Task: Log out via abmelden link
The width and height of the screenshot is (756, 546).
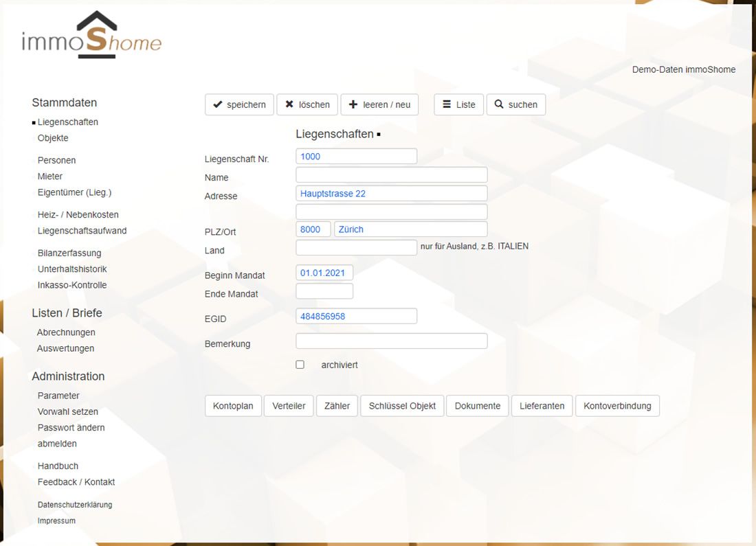Action: coord(57,444)
